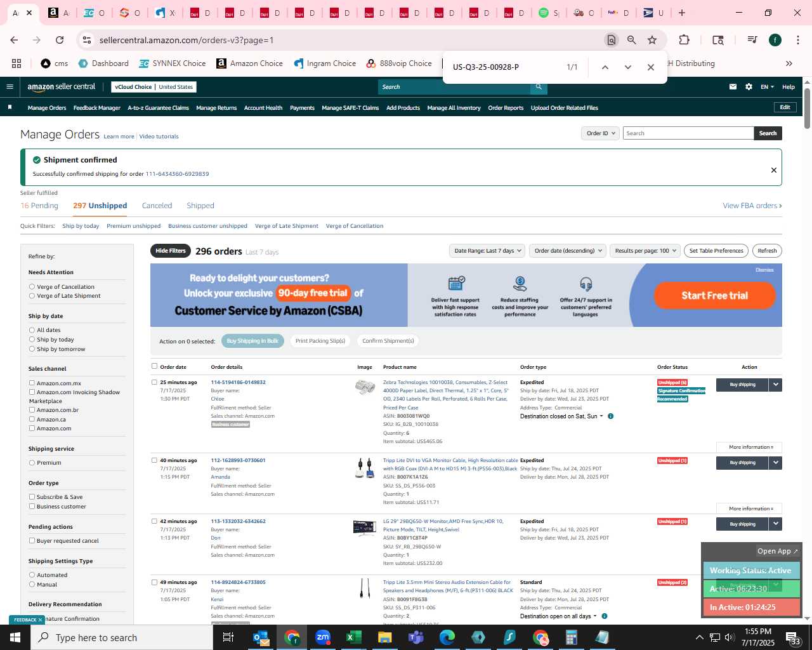Expand Buy shipping arrow for order 114-5194186-0149832
Viewport: 812px width, 650px height.
point(775,385)
